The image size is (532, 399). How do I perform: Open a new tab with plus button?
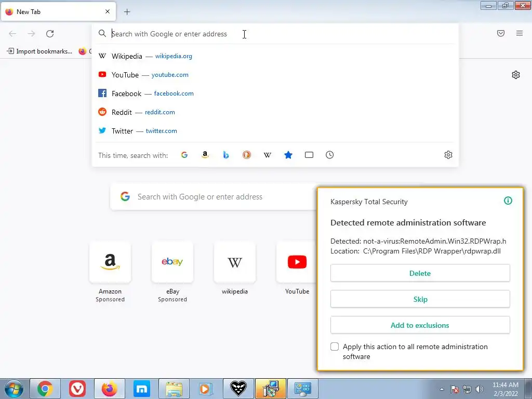point(127,12)
